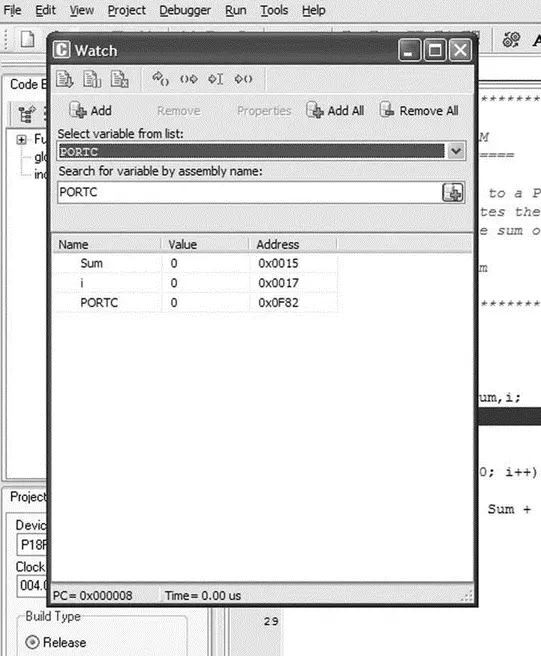Click the Address column header

[293, 245]
